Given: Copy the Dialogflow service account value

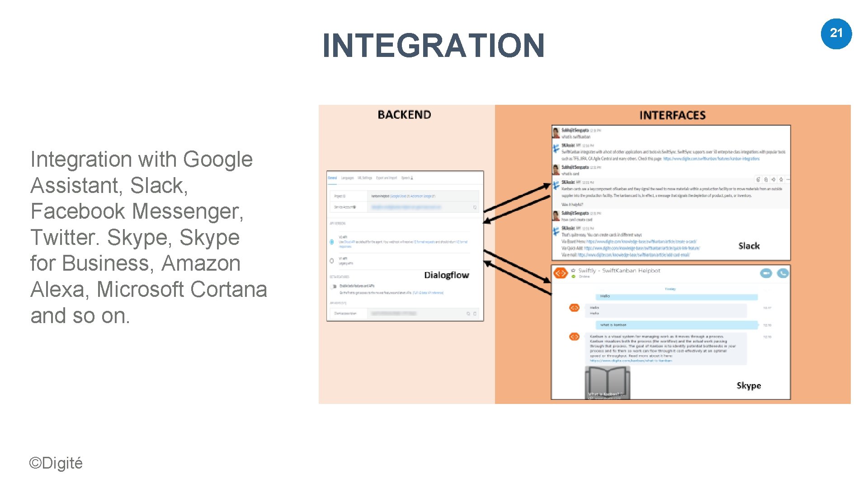Looking at the screenshot, I should pyautogui.click(x=475, y=207).
